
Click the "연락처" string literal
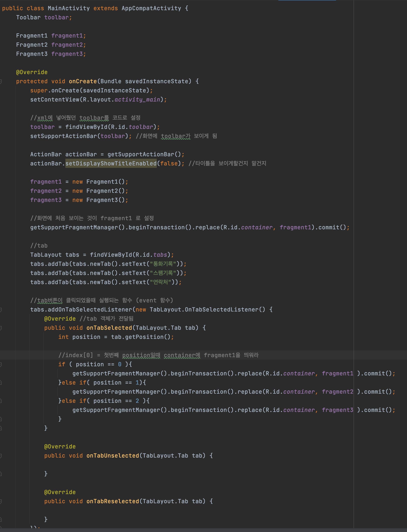[160, 282]
